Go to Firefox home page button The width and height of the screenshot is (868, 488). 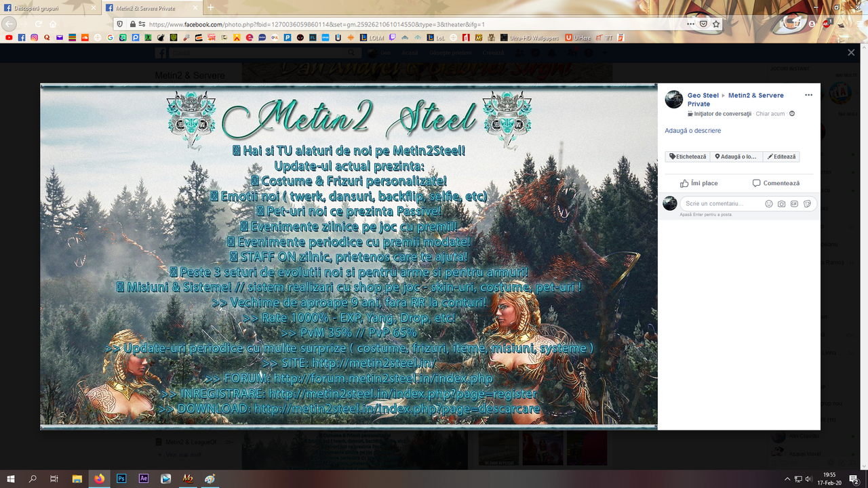(53, 24)
